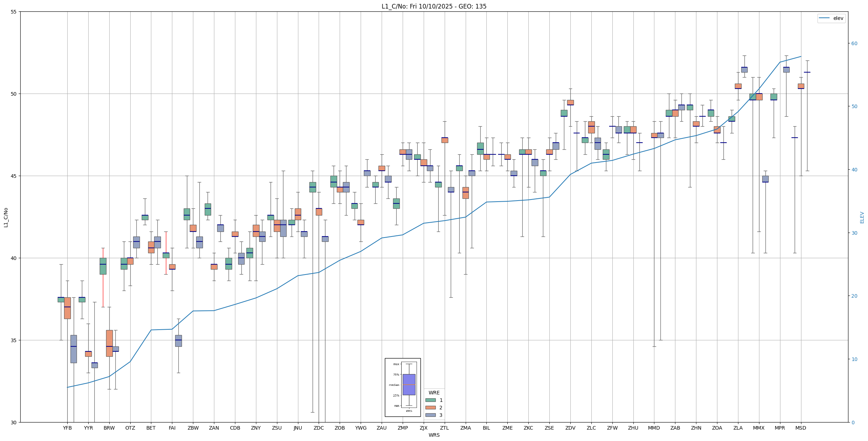868x441 pixels.
Task: Click the WRE legend title
Action: pyautogui.click(x=434, y=393)
